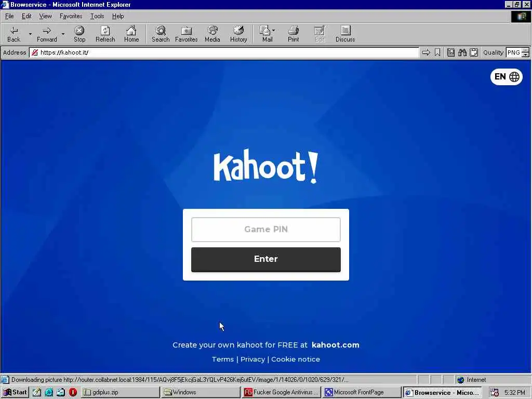Open the History toolbar button
Screen dimensions: 532x399
[x=238, y=34]
